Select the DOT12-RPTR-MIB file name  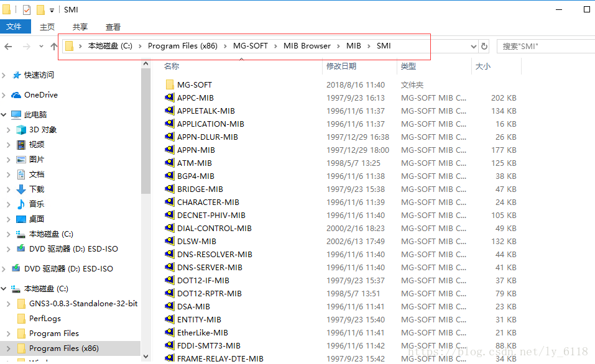[x=210, y=293]
